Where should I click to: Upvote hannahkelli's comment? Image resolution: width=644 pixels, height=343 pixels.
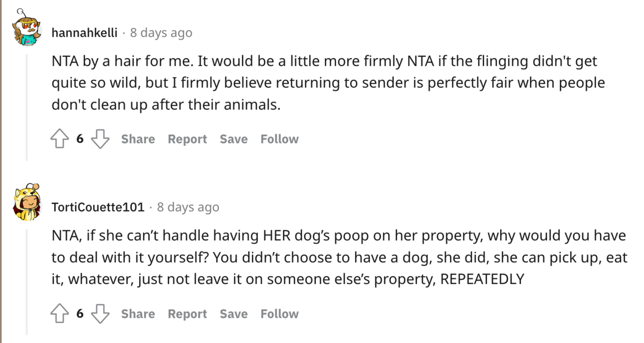[60, 139]
